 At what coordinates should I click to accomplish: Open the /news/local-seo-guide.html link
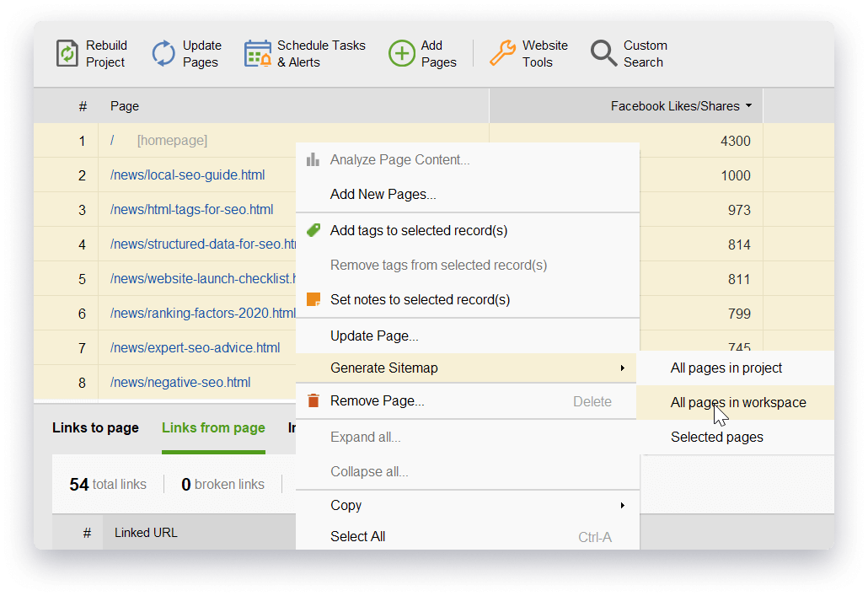[187, 175]
